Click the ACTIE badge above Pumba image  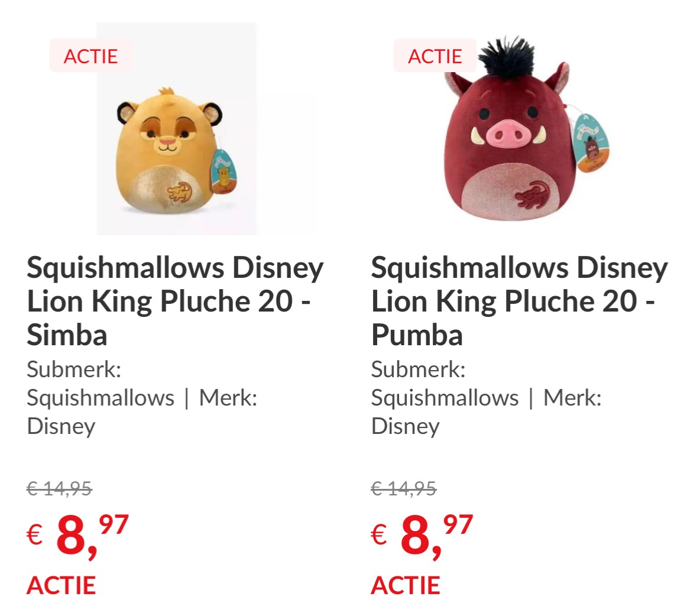click(x=435, y=56)
